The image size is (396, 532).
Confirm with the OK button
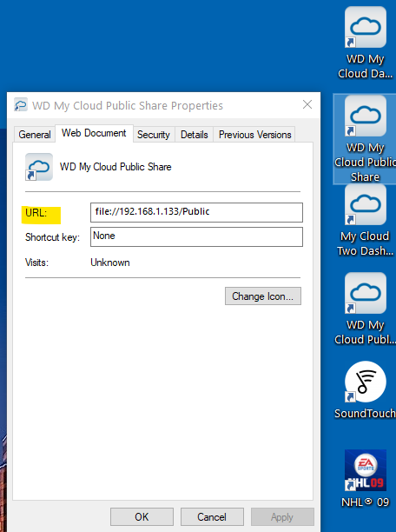[142, 516]
